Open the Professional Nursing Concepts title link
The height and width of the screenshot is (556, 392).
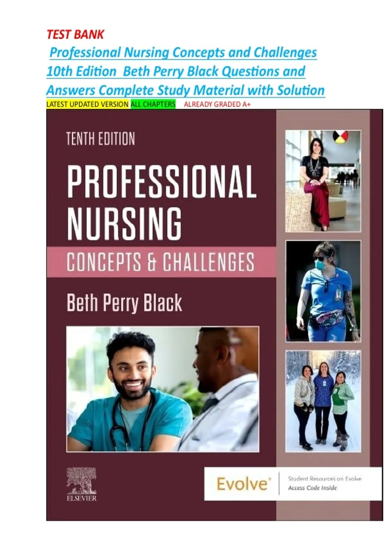pos(183,52)
